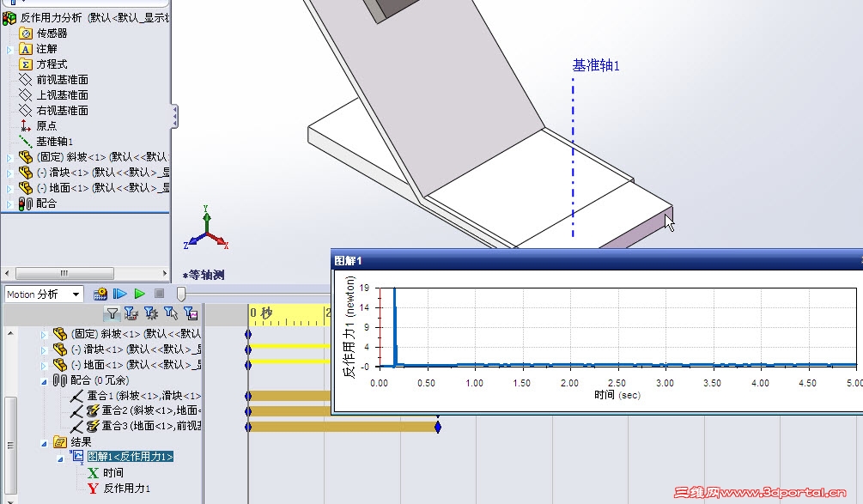
Task: Expand (-) 滑块<1> in feature tree
Action: coord(9,173)
